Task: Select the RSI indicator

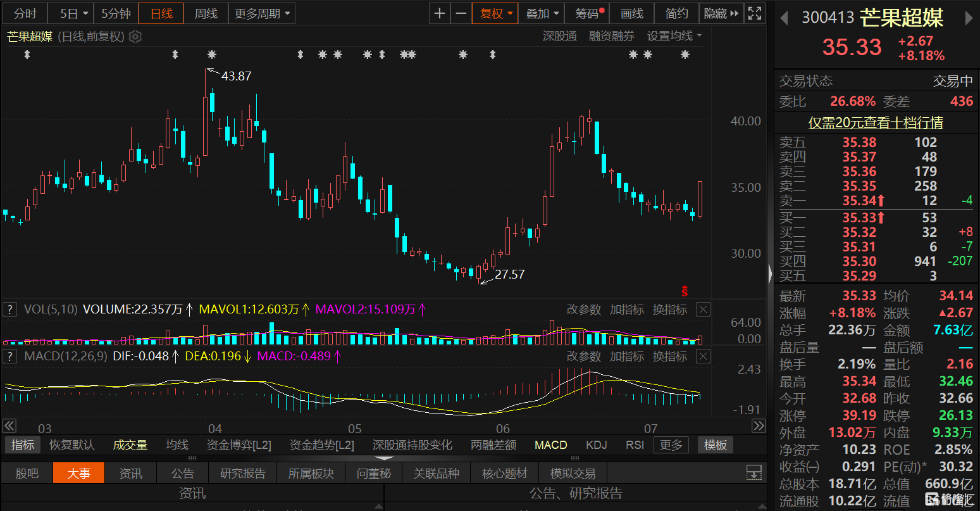Action: [x=635, y=445]
